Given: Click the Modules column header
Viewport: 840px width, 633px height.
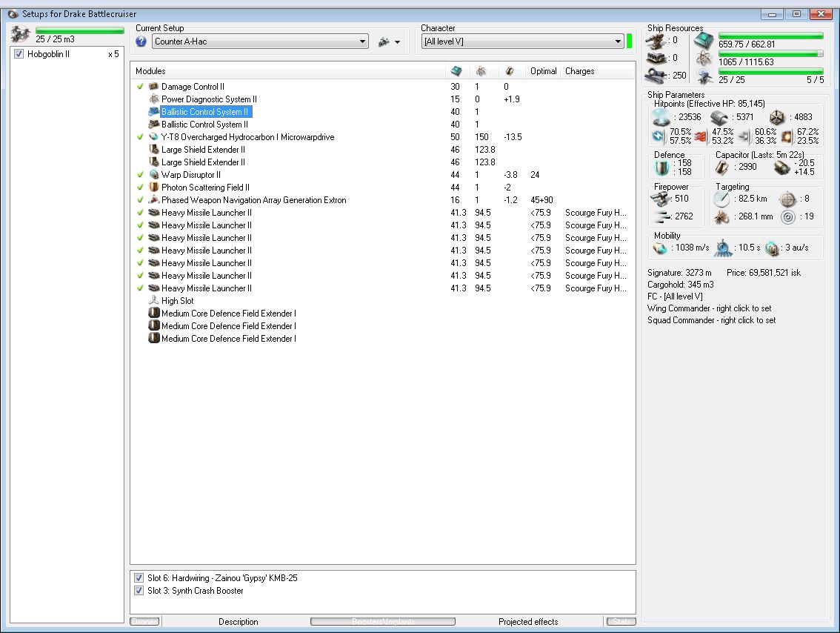Looking at the screenshot, I should pyautogui.click(x=287, y=70).
